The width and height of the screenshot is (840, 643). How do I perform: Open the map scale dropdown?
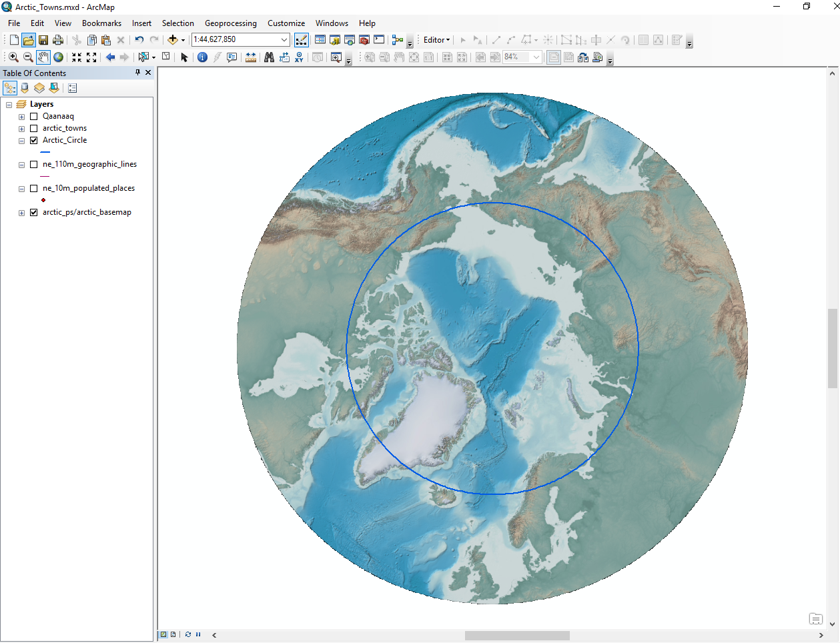coord(284,40)
